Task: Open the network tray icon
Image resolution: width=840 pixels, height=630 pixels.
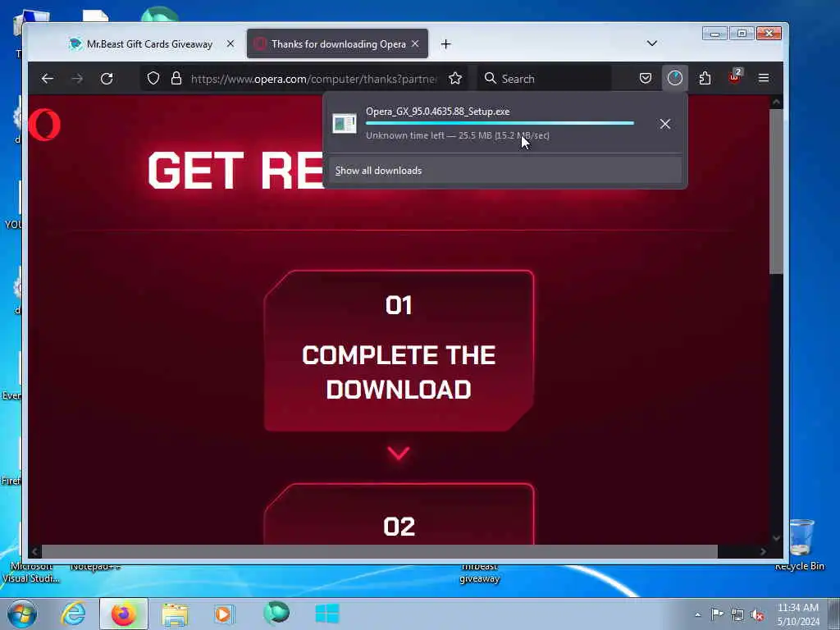Action: (737, 614)
